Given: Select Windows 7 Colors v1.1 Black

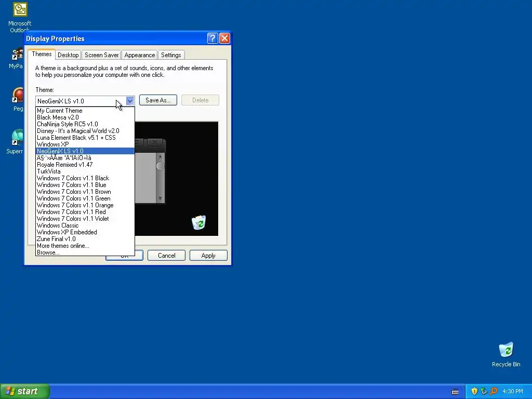Looking at the screenshot, I should click(85, 178).
